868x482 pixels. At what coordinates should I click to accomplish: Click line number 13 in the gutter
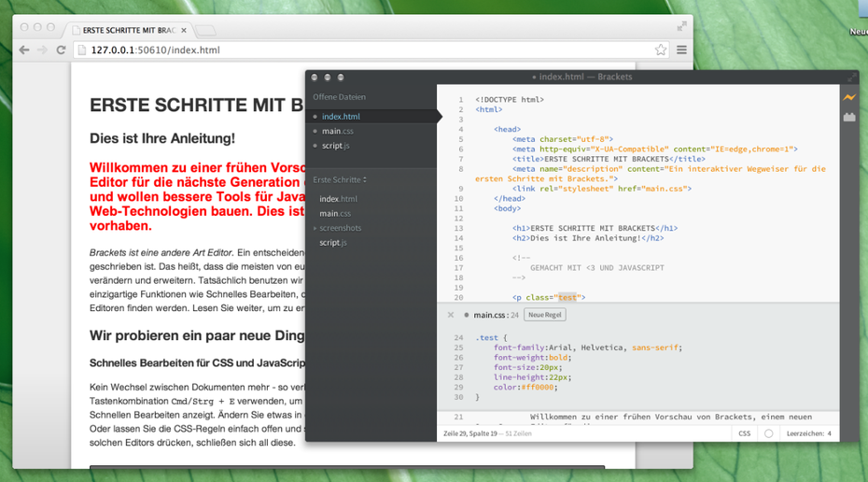point(458,228)
